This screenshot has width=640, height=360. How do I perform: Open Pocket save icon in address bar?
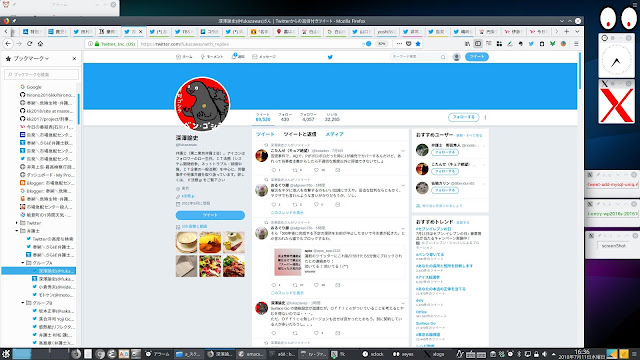[409, 44]
